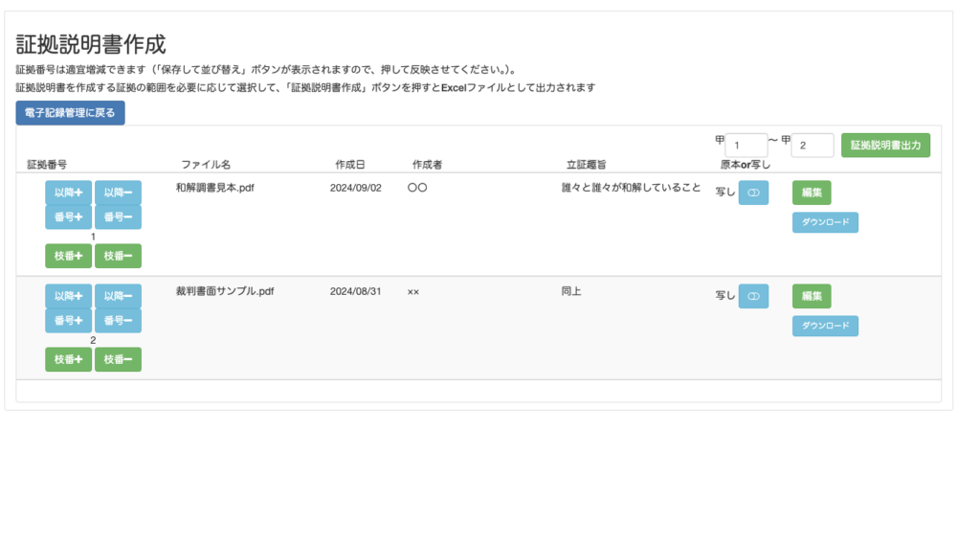The image size is (980, 545).
Task: Click 電子記録管理に戻る button
Action: point(70,113)
